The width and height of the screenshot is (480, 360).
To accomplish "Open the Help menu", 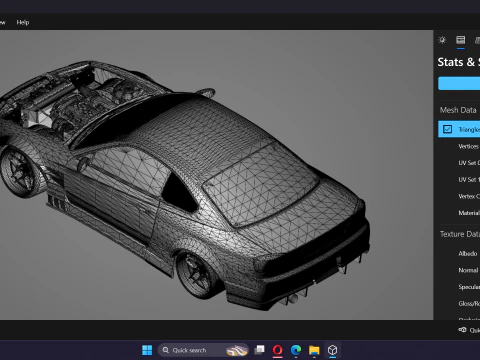I will point(23,22).
